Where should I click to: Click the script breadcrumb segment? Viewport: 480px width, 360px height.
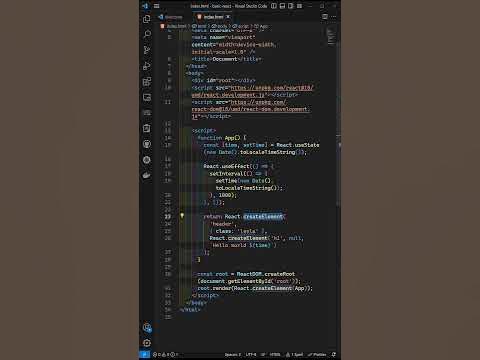click(x=241, y=26)
